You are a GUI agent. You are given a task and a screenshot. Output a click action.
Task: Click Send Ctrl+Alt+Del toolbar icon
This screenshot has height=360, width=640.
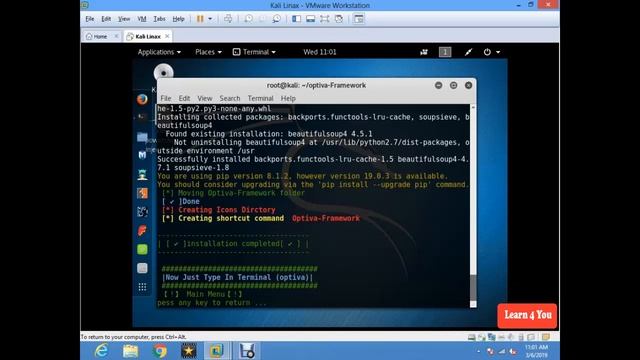coord(228,19)
